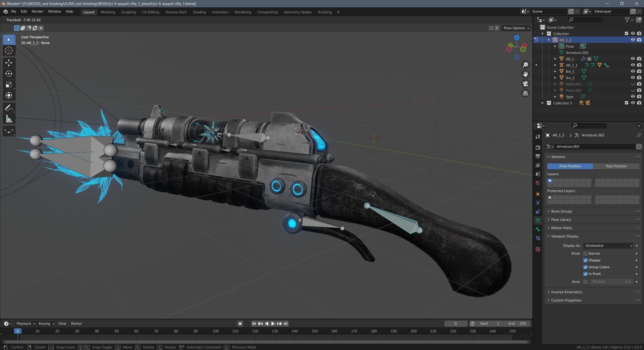Viewport: 644px width, 350px height.
Task: Expand the Collection 5 entry
Action: (543, 103)
